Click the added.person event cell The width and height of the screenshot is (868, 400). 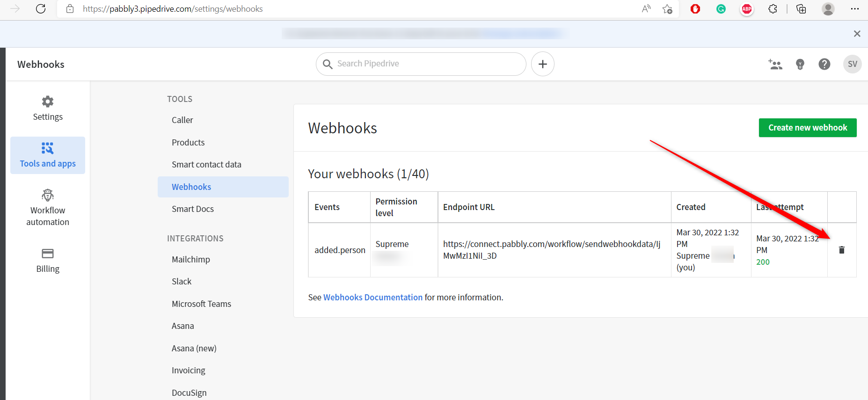point(340,250)
